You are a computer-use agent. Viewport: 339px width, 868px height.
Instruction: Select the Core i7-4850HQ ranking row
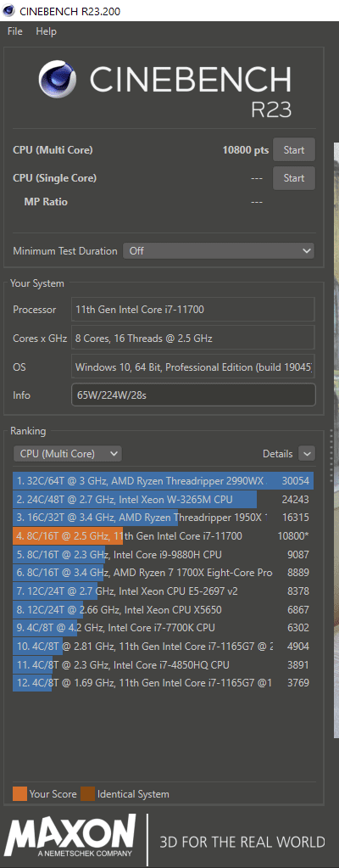164,664
